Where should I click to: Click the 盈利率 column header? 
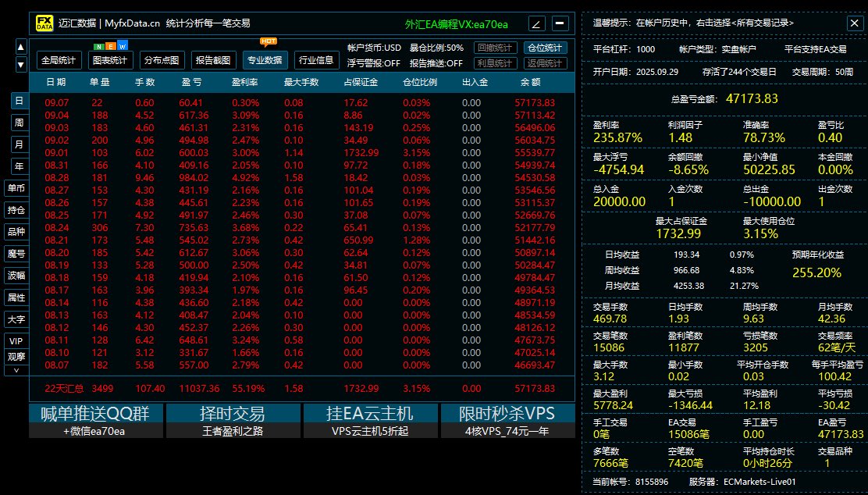click(x=244, y=82)
